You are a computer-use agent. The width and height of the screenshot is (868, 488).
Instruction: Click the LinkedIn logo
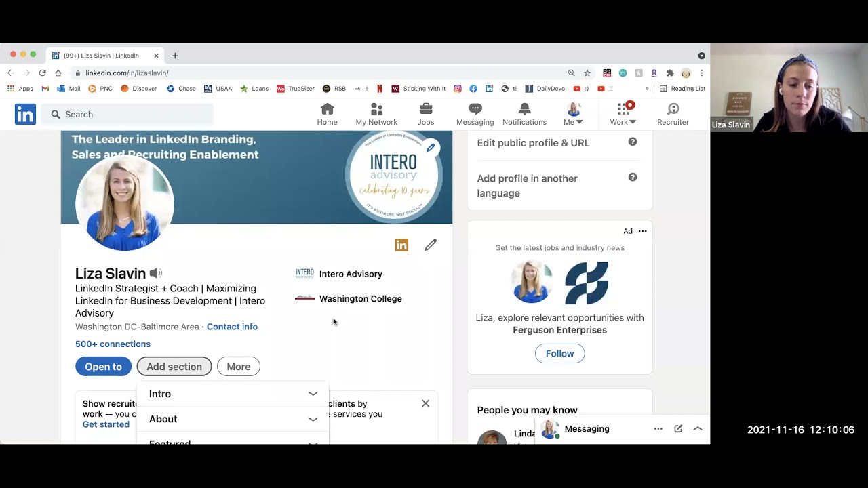[25, 114]
